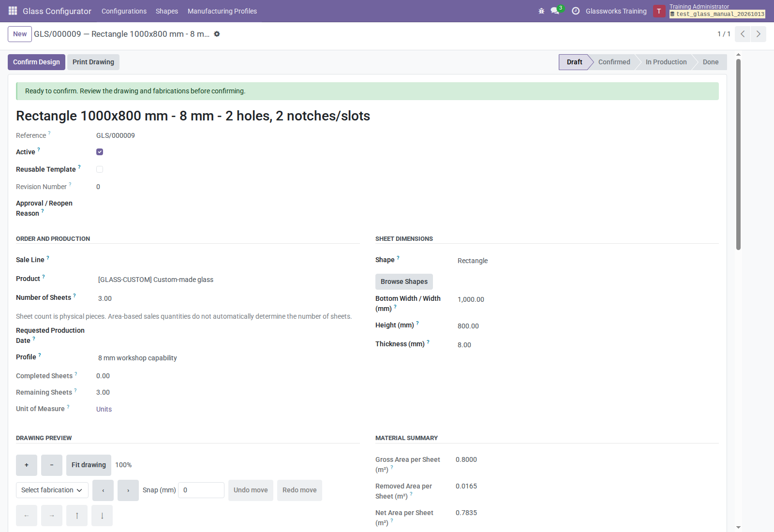Move fabrication right with arrow button
774x532 pixels.
[52, 516]
